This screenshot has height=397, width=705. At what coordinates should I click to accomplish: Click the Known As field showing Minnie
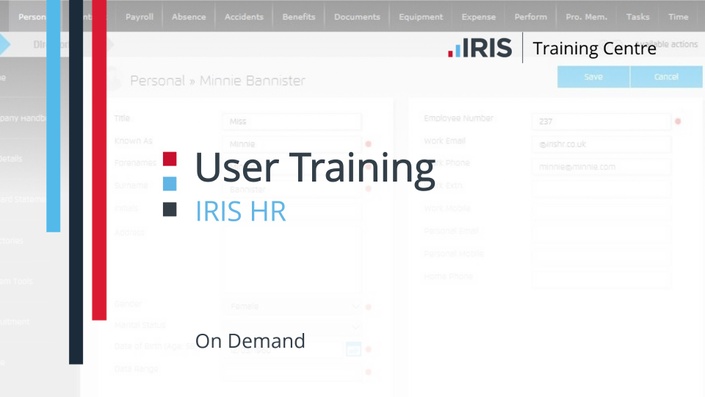tap(292, 144)
